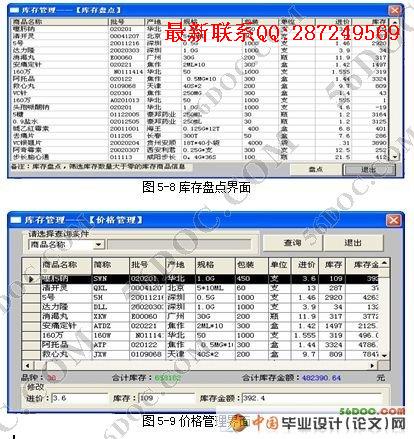Image resolution: width=414 pixels, height=439 pixels.
Task: Click the 查询 button
Action: [292, 243]
